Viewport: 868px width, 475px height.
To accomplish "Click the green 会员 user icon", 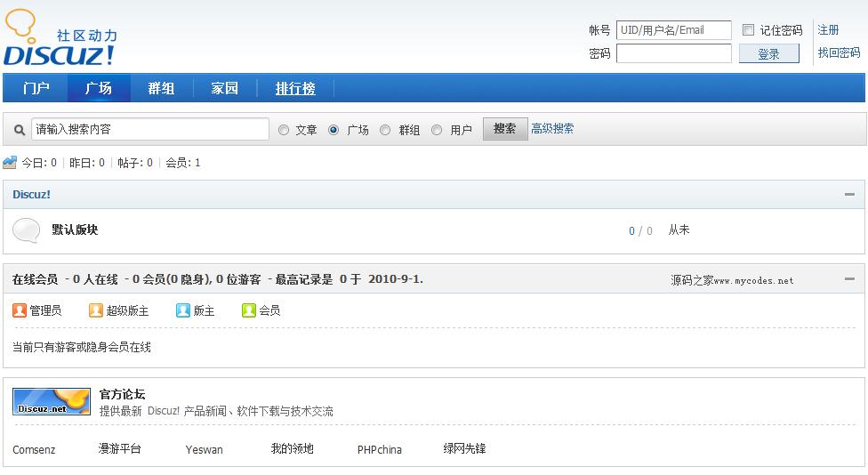I will pyautogui.click(x=248, y=310).
